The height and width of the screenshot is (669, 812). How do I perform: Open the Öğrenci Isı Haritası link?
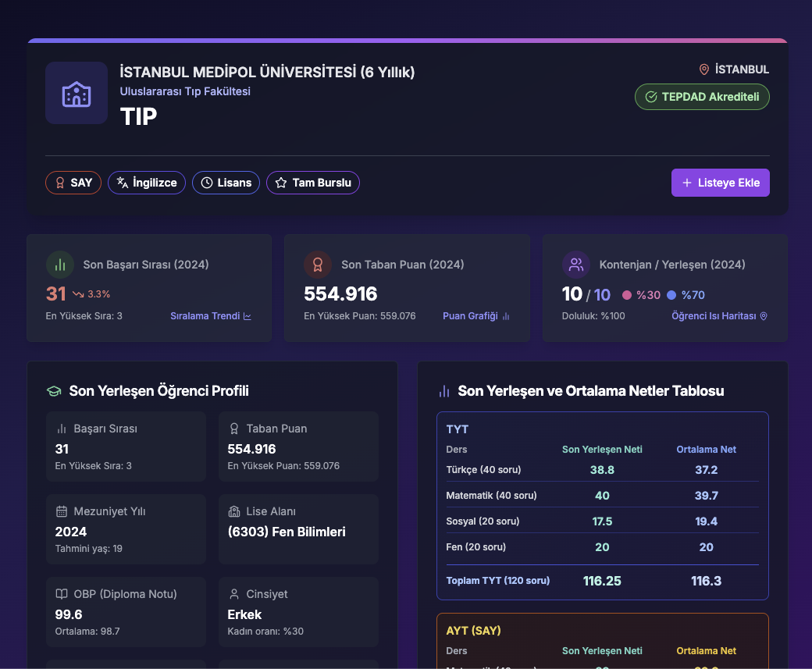[719, 316]
